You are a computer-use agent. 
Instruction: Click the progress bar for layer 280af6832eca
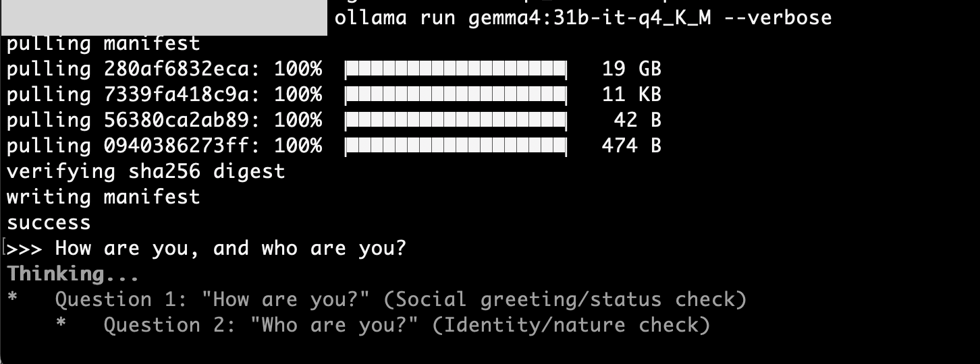[x=456, y=69]
